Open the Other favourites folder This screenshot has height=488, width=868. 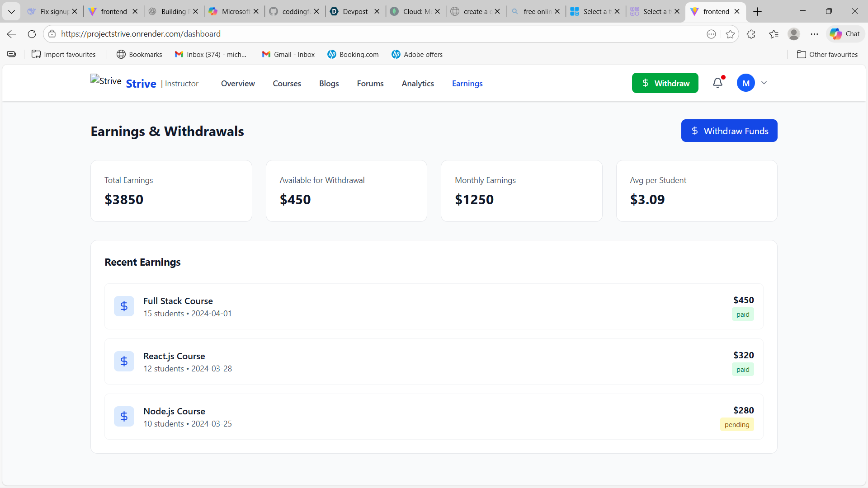click(827, 54)
